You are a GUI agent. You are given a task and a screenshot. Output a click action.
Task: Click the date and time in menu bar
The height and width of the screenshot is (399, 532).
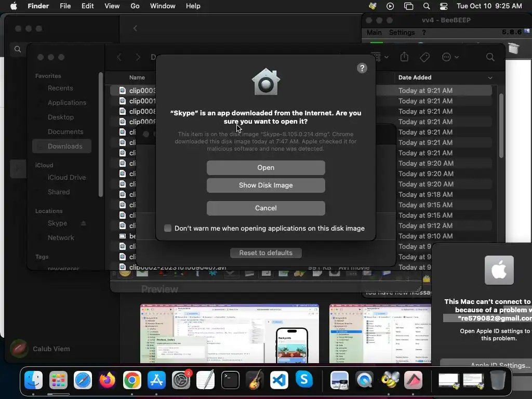tap(489, 6)
